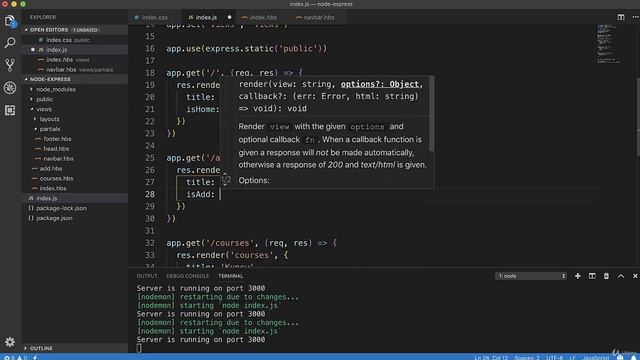Click the hover tooltip scrollbar

tap(431, 113)
